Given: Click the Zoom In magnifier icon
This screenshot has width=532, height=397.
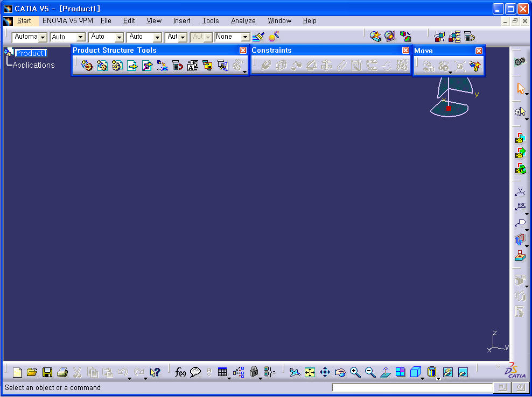Looking at the screenshot, I should pyautogui.click(x=355, y=372).
